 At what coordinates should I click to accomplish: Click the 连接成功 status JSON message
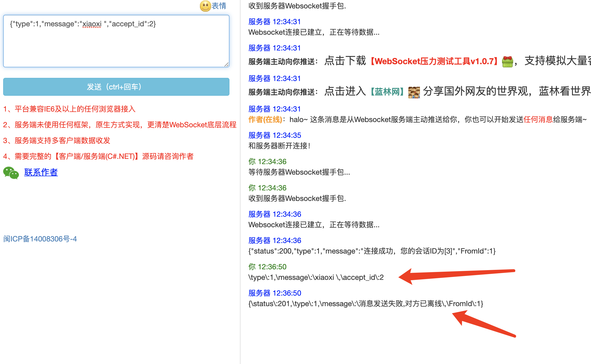372,251
